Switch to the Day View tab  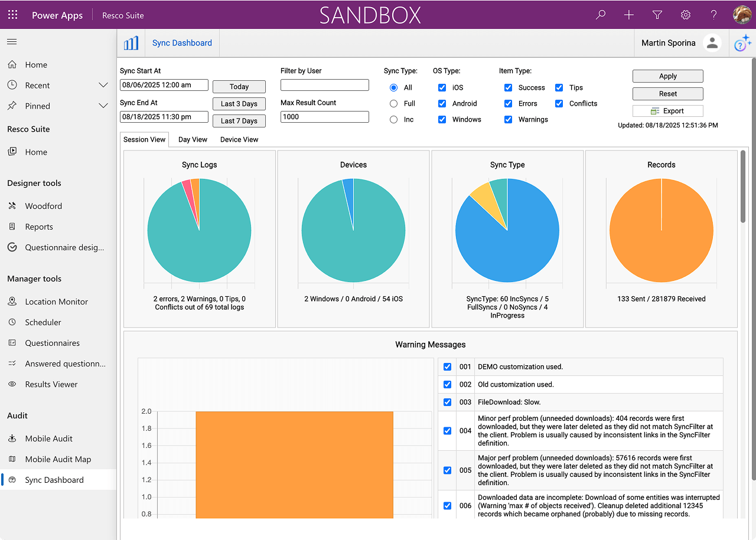(193, 140)
